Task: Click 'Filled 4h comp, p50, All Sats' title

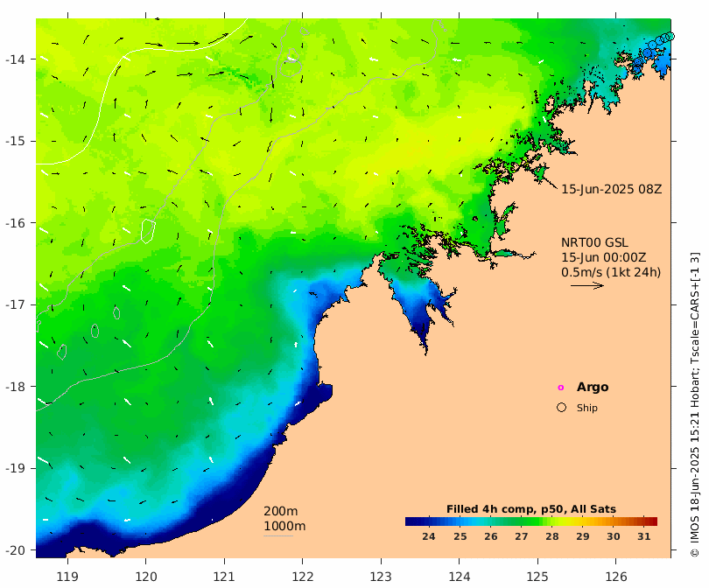Action: coord(530,509)
